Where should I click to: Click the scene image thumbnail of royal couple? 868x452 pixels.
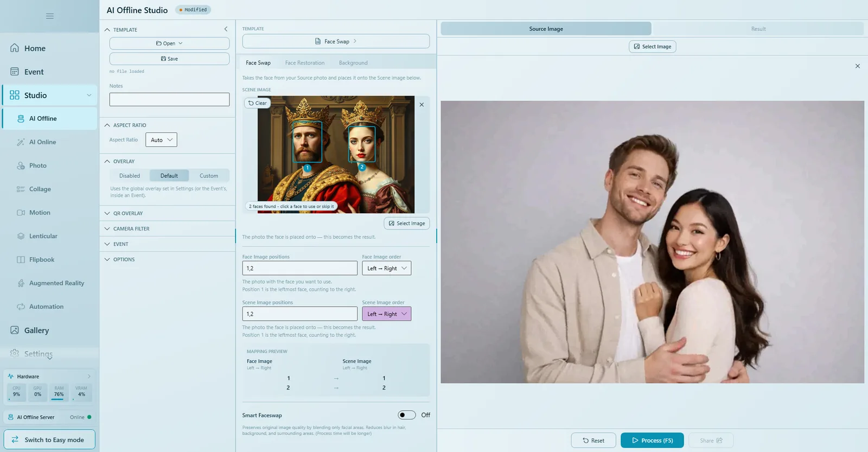coord(336,155)
